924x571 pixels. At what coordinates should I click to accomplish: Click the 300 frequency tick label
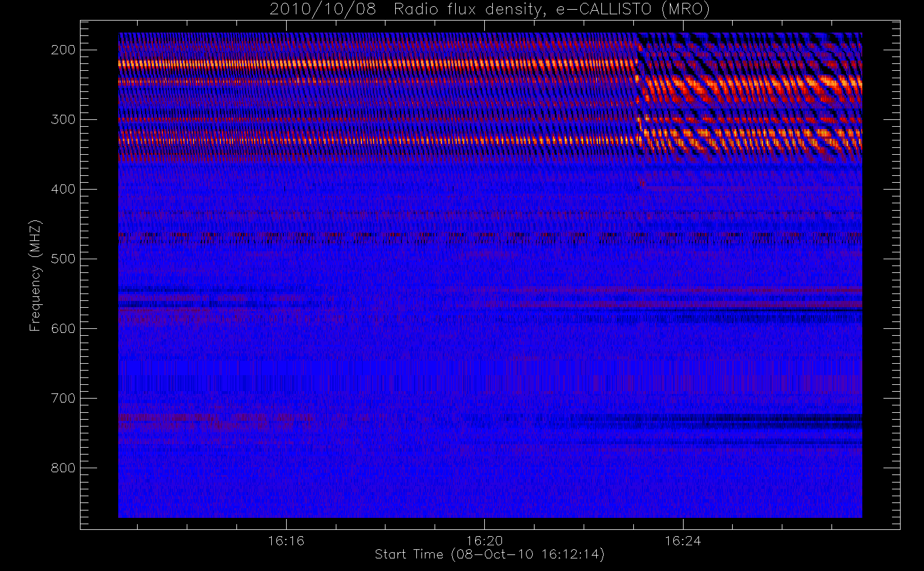click(63, 119)
